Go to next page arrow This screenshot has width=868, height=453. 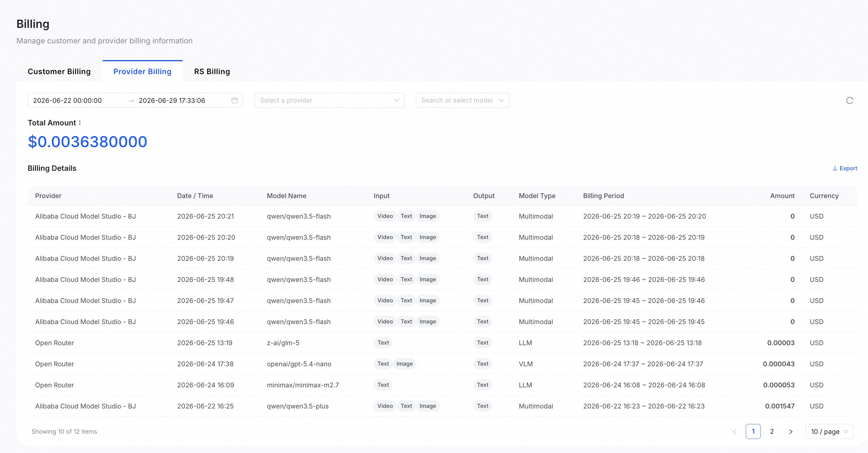click(x=791, y=431)
